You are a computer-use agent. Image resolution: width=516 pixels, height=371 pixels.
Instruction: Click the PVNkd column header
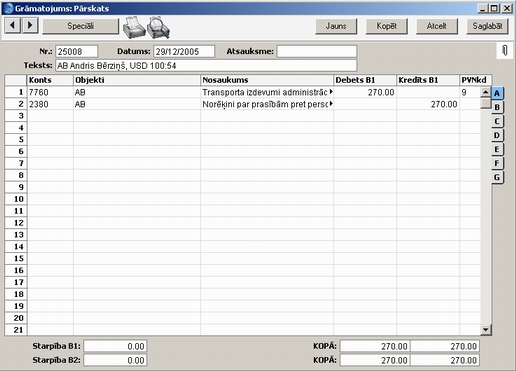[475, 80]
